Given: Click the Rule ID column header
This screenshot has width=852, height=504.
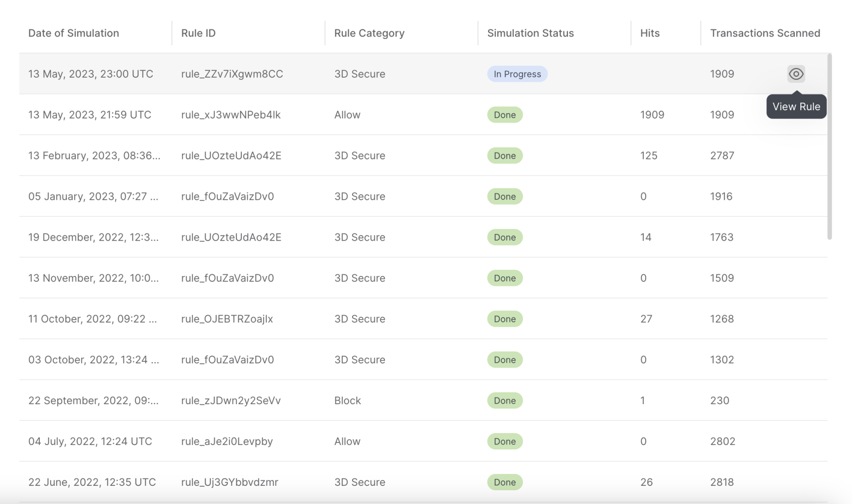Looking at the screenshot, I should (198, 33).
